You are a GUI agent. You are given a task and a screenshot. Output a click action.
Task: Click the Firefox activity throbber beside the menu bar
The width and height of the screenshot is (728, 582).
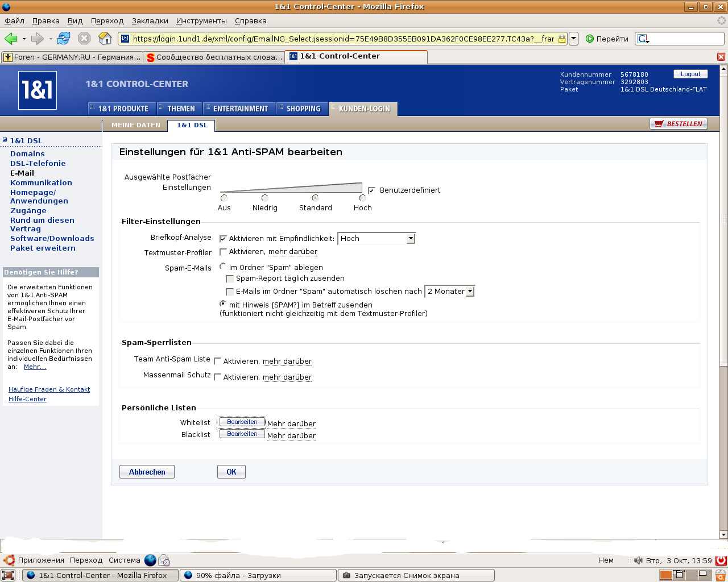722,20
